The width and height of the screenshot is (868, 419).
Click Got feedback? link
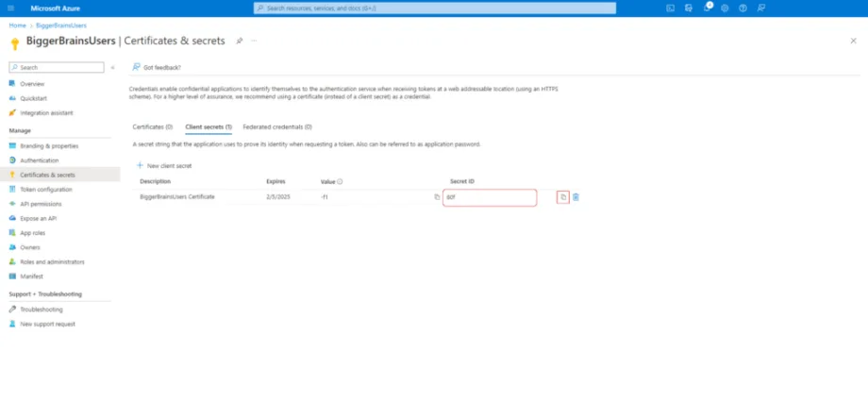157,68
